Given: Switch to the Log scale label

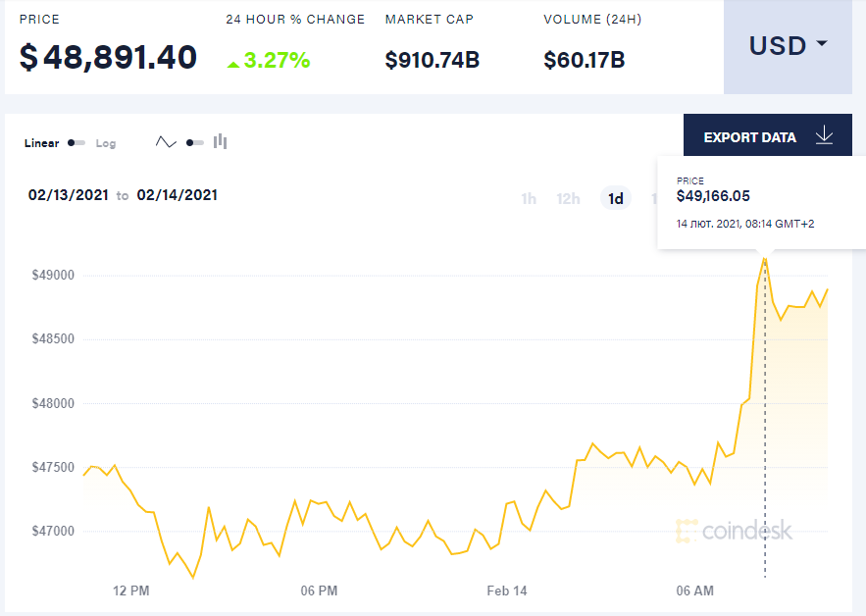Looking at the screenshot, I should pos(106,143).
